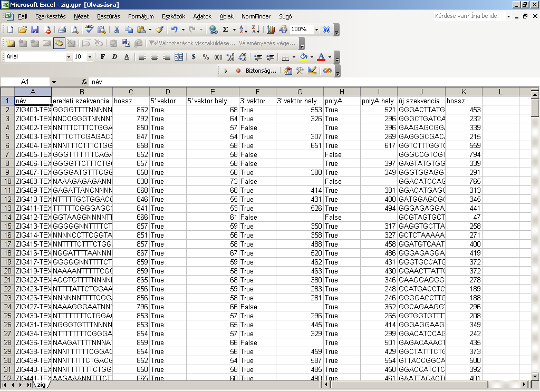540x392 pixels.
Task: Click the Copy icon
Action: coord(129,30)
